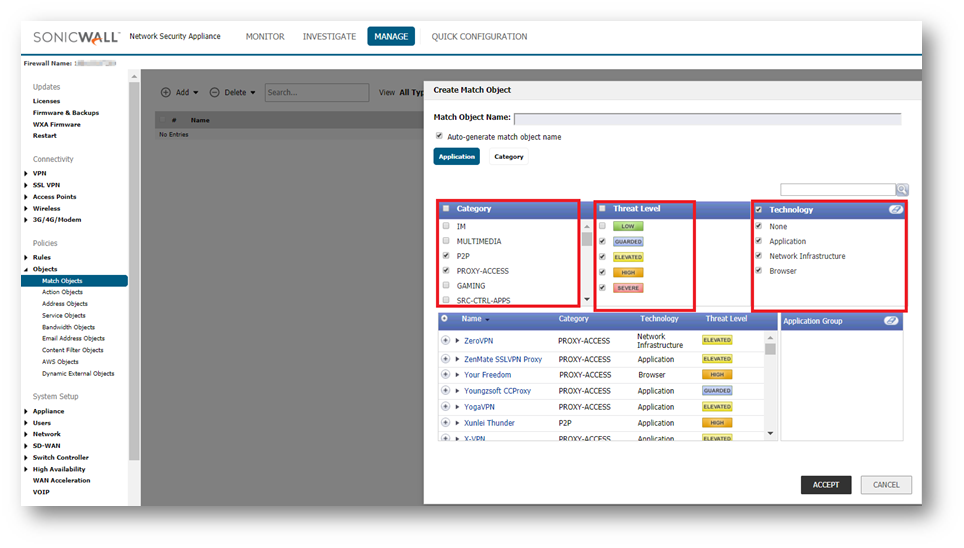This screenshot has height=548, width=964.
Task: Open the Add dropdown in the toolbar
Action: click(x=180, y=93)
